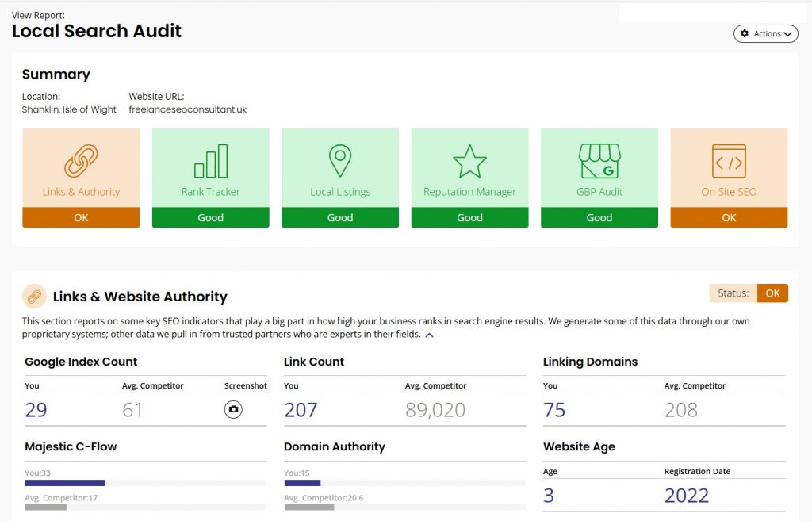Click the Google Index Count heading
Screen dimensions: 812x521
81,362
